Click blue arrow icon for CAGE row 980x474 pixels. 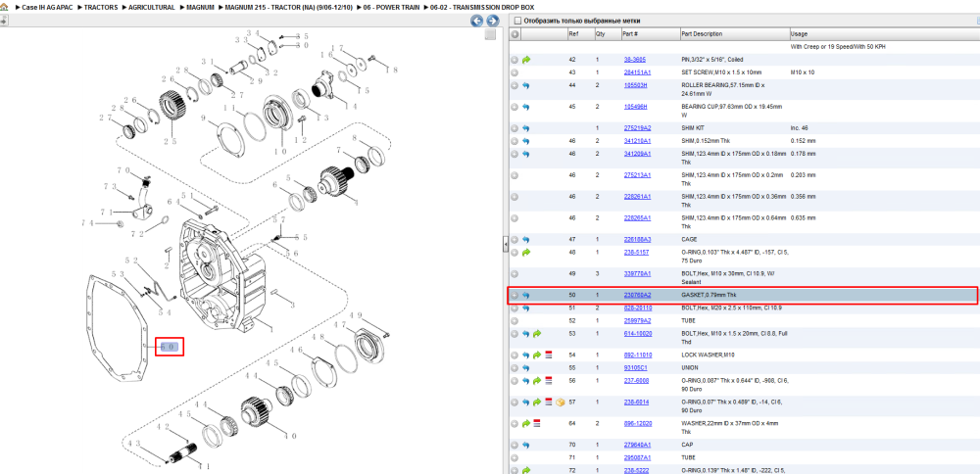526,240
